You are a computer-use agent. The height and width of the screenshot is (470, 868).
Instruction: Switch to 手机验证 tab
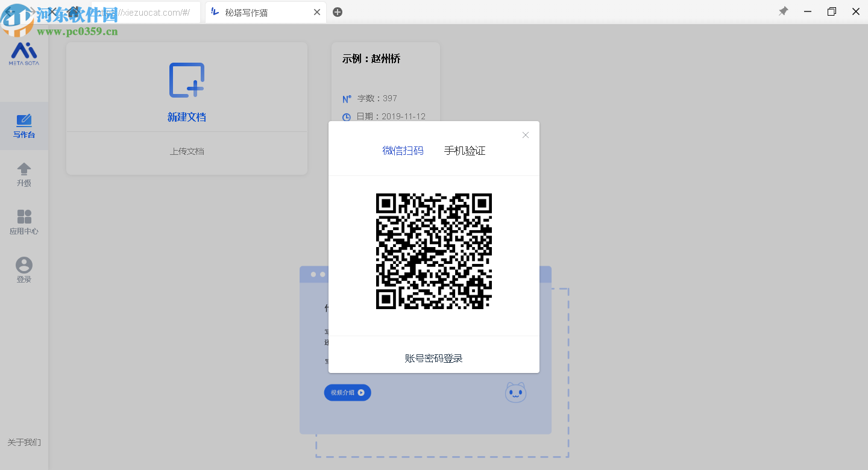pos(465,151)
